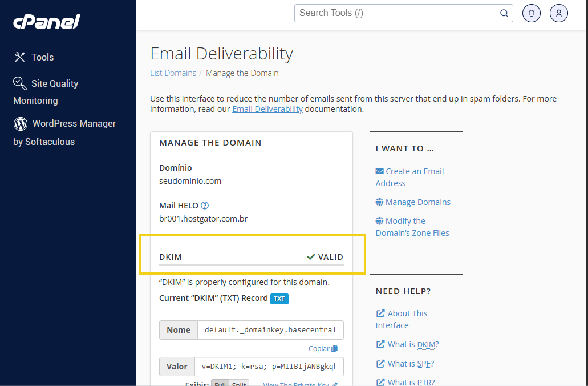Click the envelope icon beside Create an Email

[x=379, y=171]
